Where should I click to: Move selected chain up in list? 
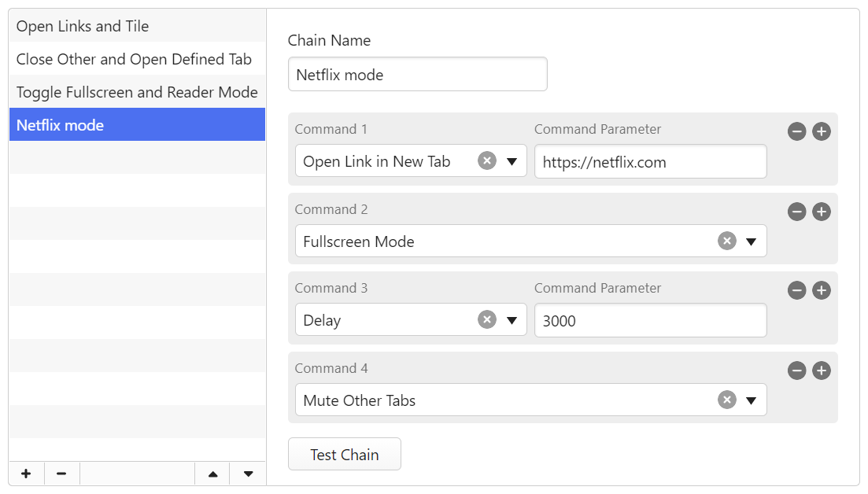pos(212,474)
